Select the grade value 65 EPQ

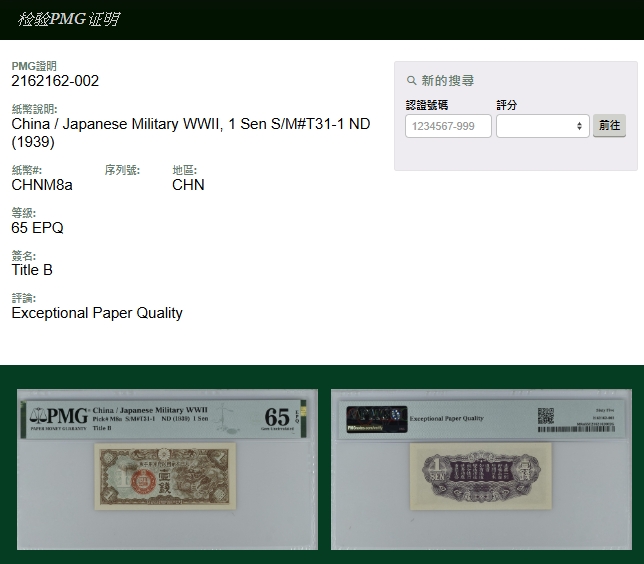pos(37,228)
